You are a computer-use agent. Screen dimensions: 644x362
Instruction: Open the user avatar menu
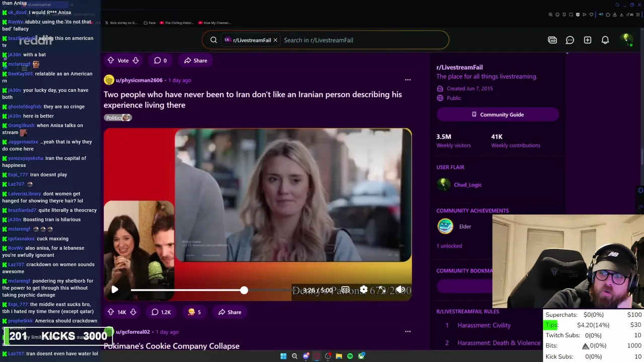click(627, 40)
